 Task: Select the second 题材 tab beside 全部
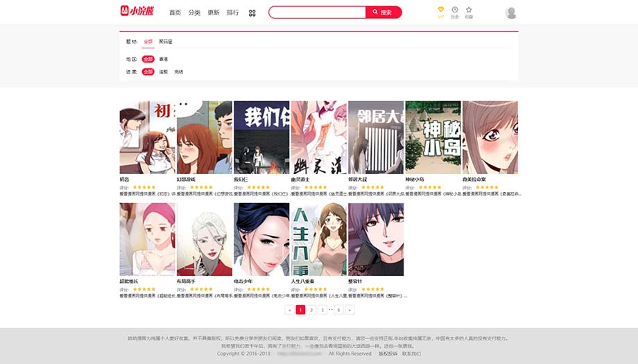(165, 42)
